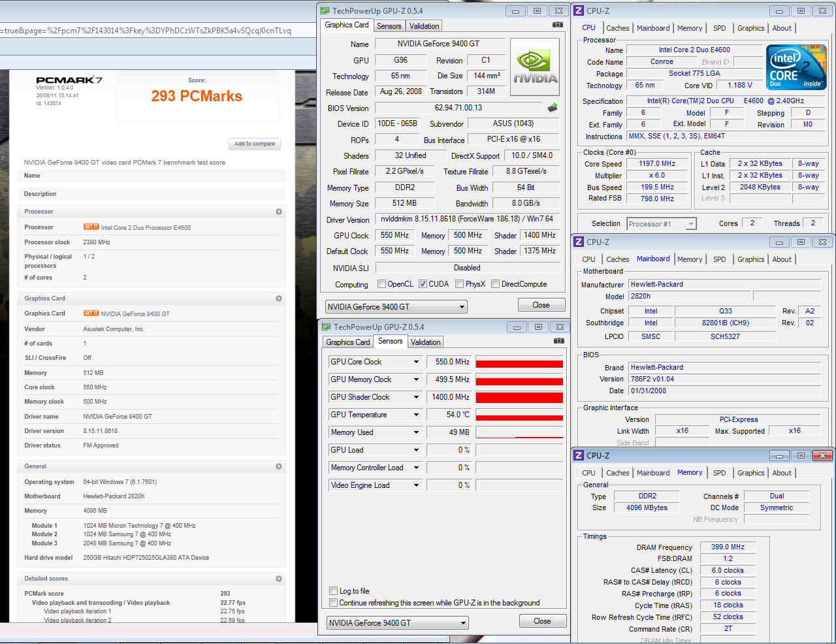Open SPD tab in CPU-Z Mainboard window
The height and width of the screenshot is (644, 836).
[x=720, y=259]
